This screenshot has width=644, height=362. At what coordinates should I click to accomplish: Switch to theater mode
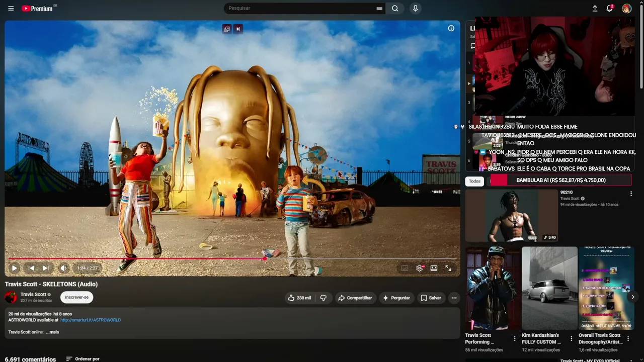(x=434, y=268)
